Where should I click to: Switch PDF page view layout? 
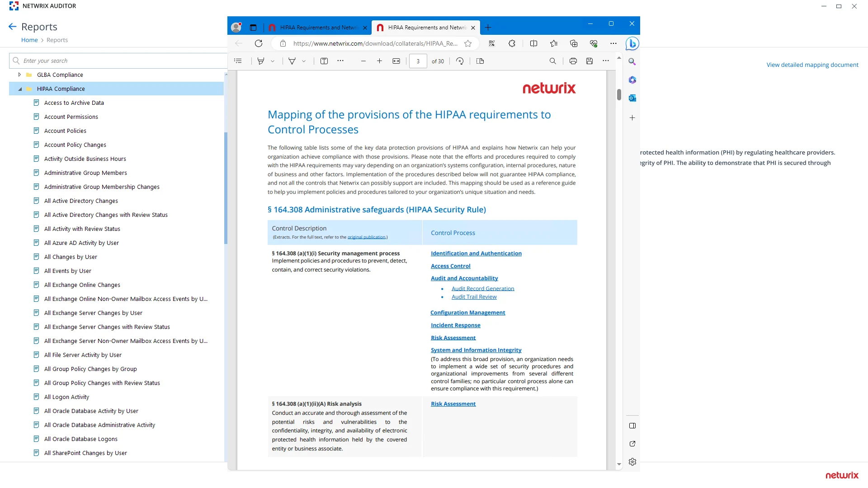pos(480,61)
